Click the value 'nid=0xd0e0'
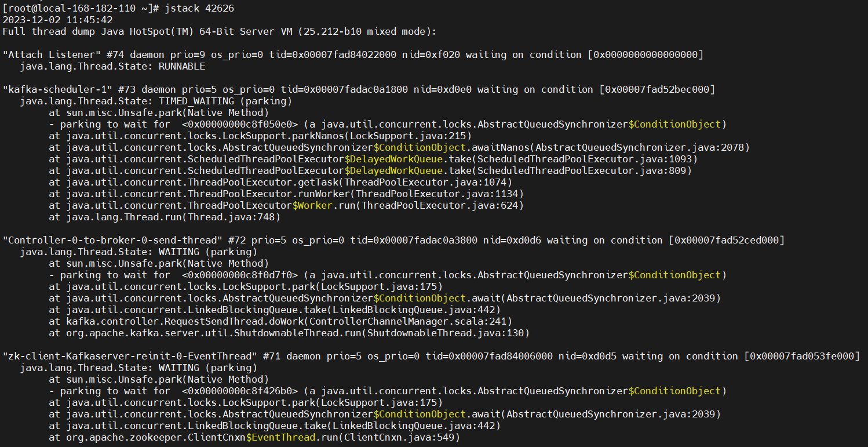868x447 pixels. pyautogui.click(x=443, y=89)
